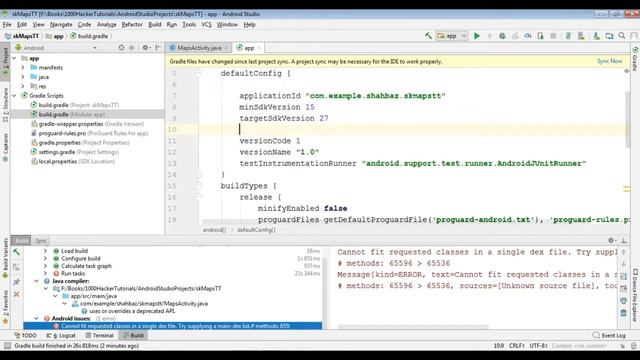Select the dex file error message row

pyautogui.click(x=173, y=326)
